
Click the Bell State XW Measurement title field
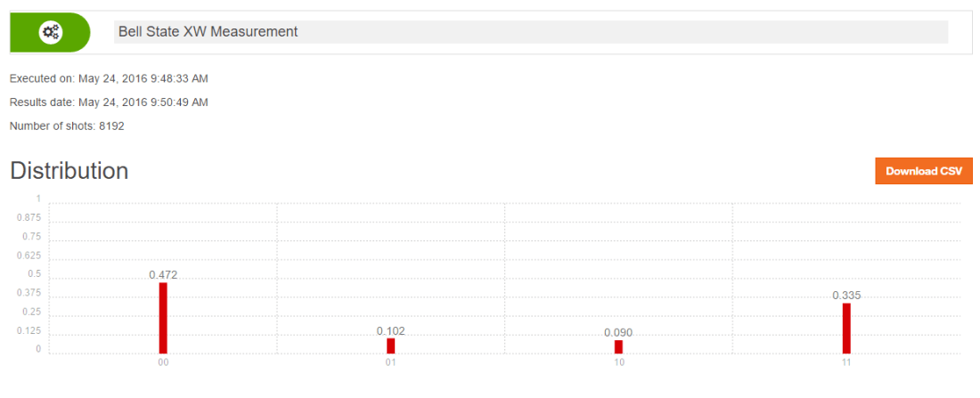point(531,32)
